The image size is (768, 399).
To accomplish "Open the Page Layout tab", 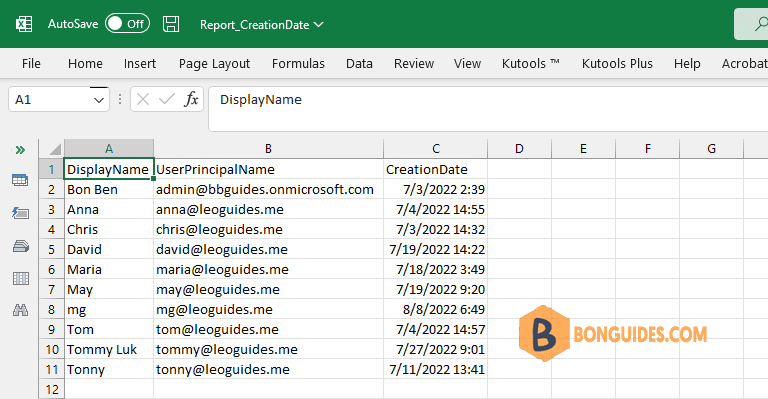I will (214, 64).
